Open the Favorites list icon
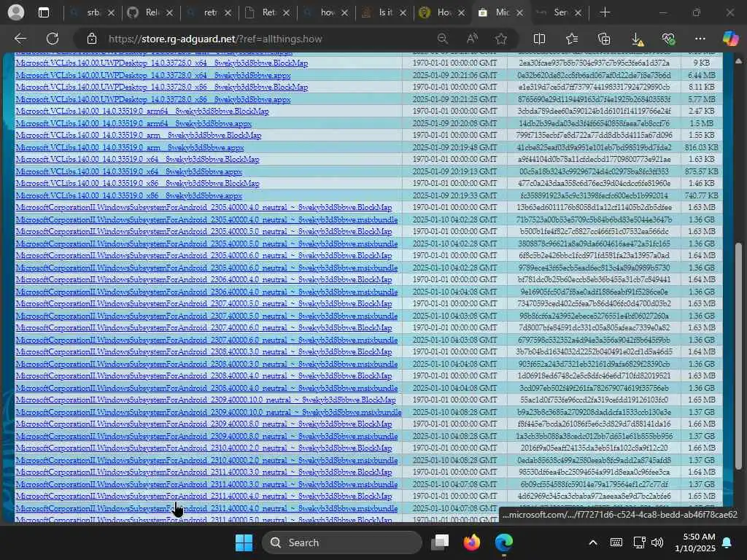This screenshot has width=747, height=560. [572, 39]
